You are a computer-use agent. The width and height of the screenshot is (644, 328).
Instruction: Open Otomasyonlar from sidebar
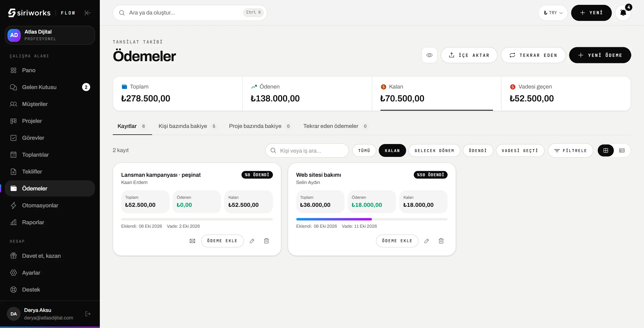click(x=50, y=205)
